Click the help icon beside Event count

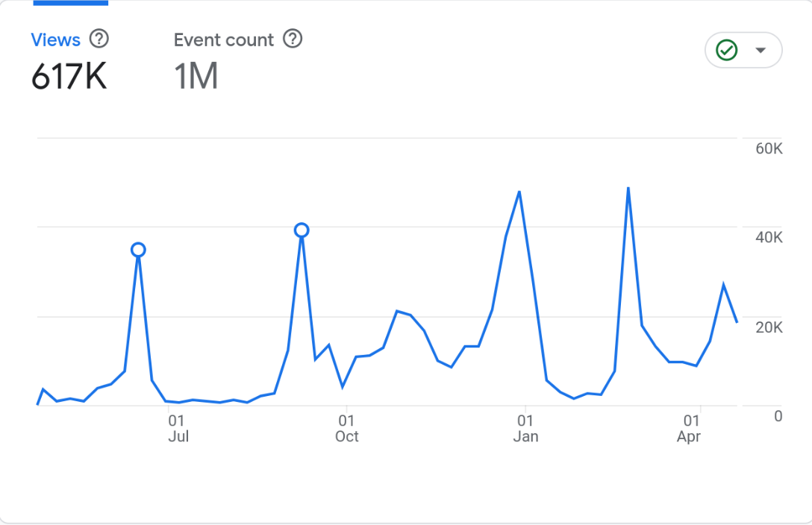tap(293, 39)
